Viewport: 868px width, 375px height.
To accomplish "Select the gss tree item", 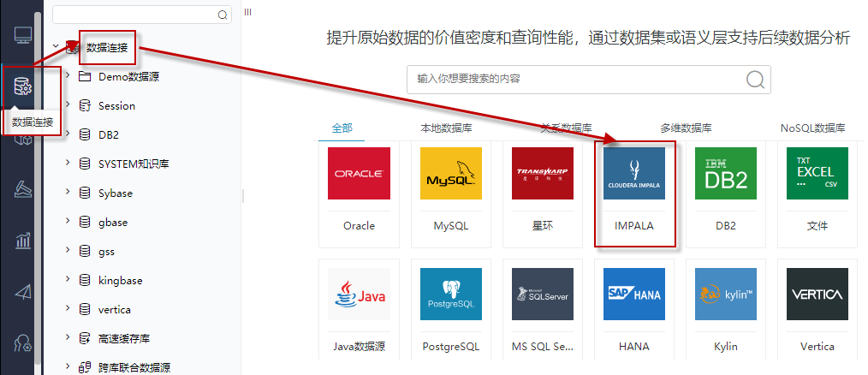I will [106, 252].
